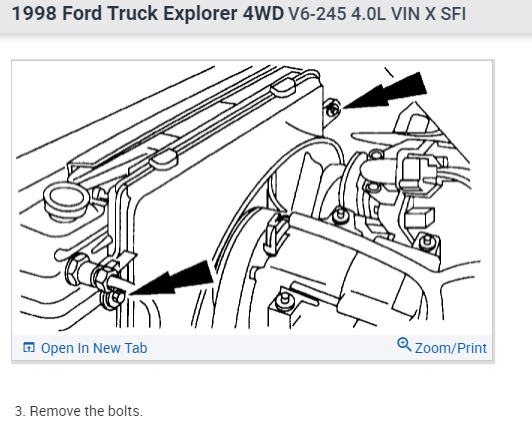Click the upper black arrow in diagram

click(385, 91)
